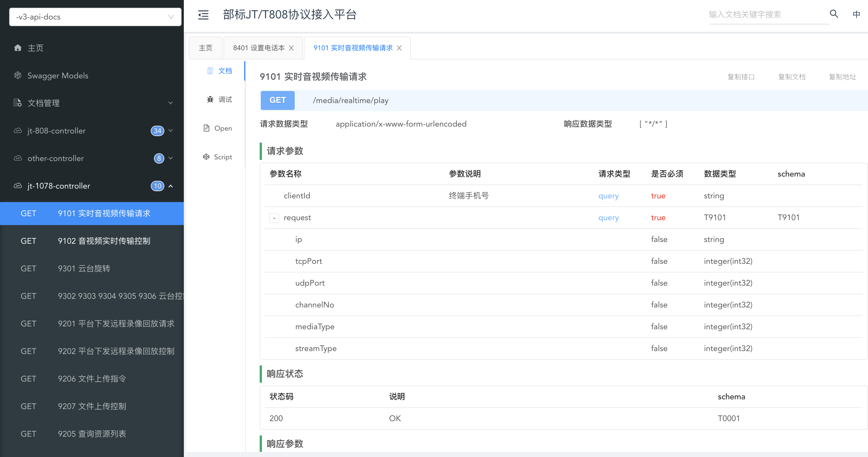Close the 8401 设置电话本 tab
The width and height of the screenshot is (868, 457).
pyautogui.click(x=291, y=48)
